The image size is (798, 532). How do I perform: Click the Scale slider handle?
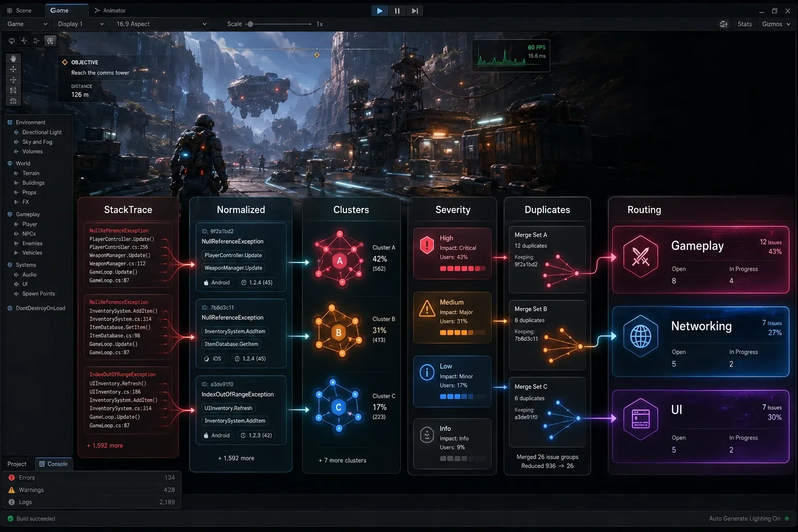(x=250, y=24)
